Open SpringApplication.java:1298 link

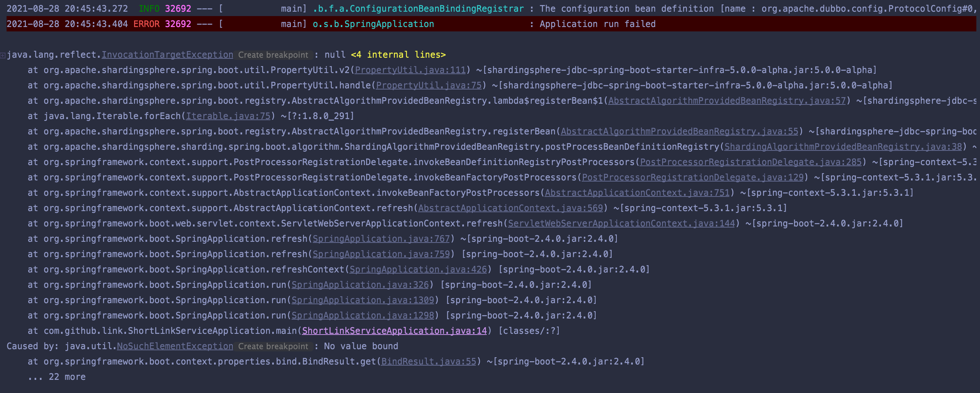[x=362, y=316]
